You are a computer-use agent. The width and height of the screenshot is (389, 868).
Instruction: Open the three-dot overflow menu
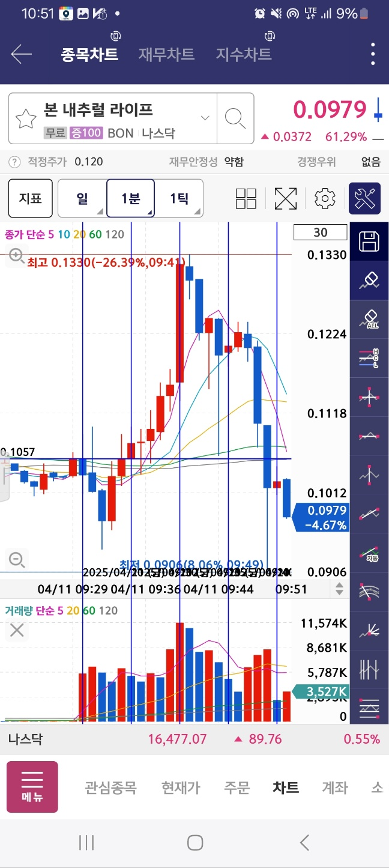pyautogui.click(x=373, y=55)
